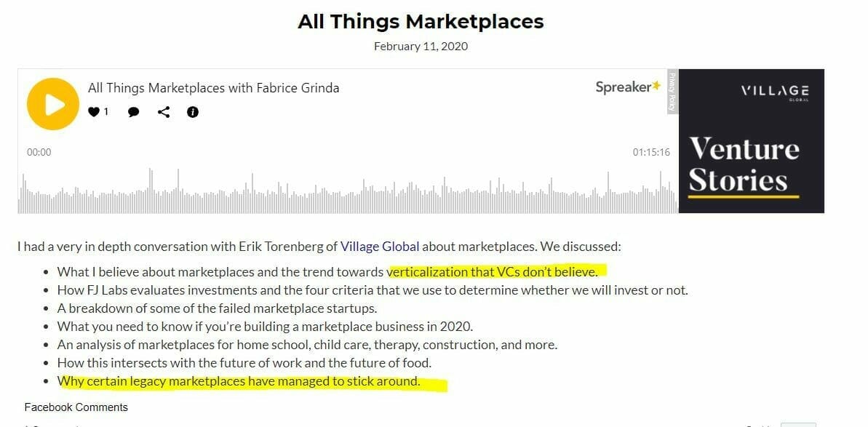
Task: Like the episode with the heart icon
Action: click(x=94, y=112)
